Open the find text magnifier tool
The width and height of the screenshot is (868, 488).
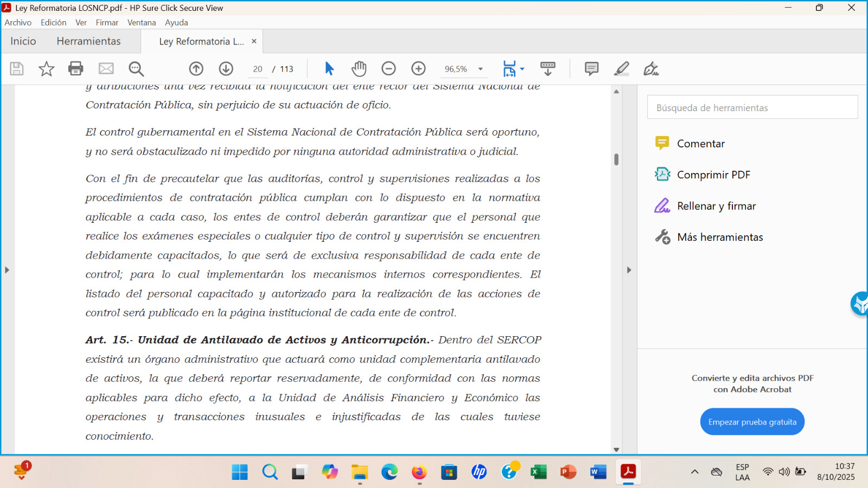tap(136, 69)
